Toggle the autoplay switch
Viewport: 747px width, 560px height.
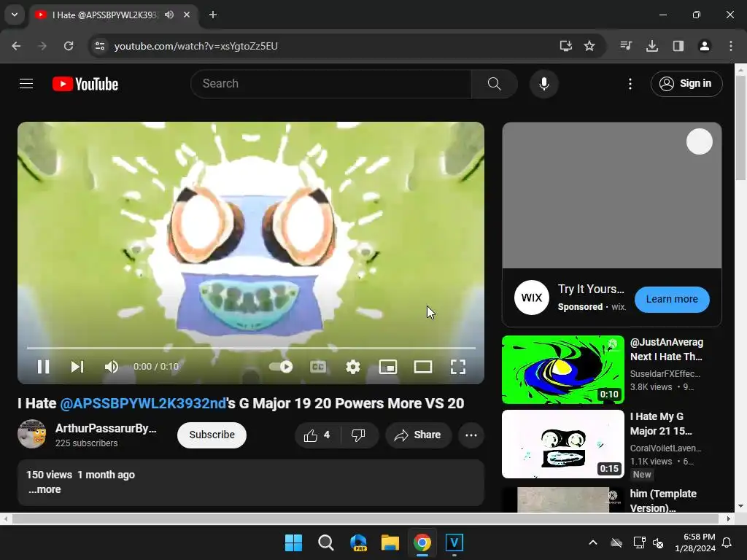[x=281, y=367]
